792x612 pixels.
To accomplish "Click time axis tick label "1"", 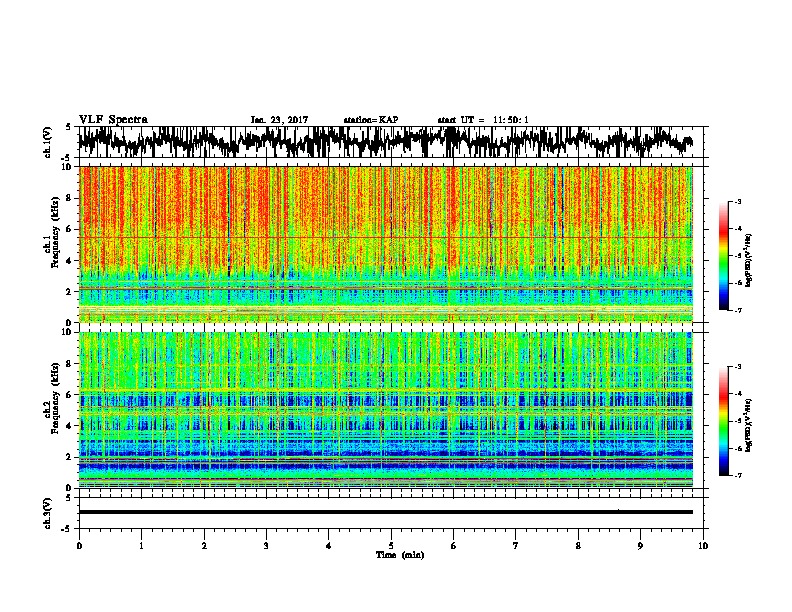I will pyautogui.click(x=141, y=546).
